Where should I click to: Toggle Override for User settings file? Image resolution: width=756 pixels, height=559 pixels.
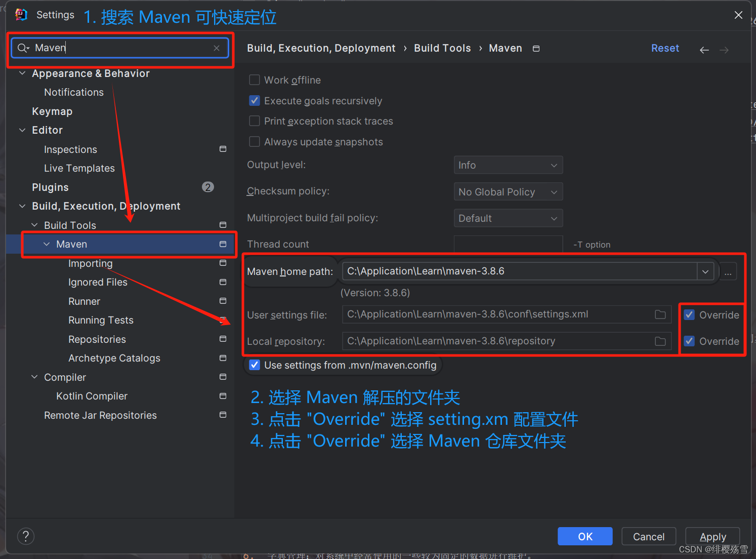pos(689,315)
